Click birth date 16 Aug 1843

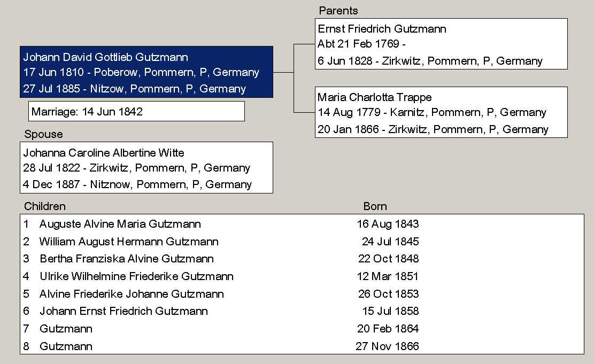[x=388, y=224]
